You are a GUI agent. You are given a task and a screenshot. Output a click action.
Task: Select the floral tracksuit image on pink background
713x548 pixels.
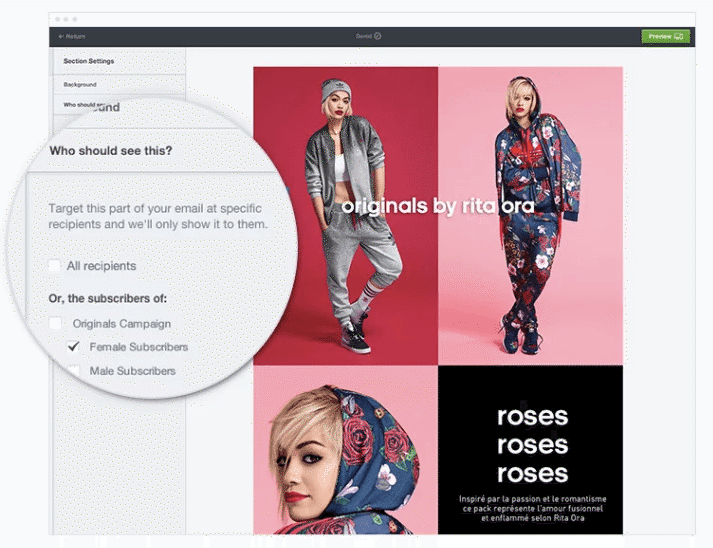click(x=530, y=216)
